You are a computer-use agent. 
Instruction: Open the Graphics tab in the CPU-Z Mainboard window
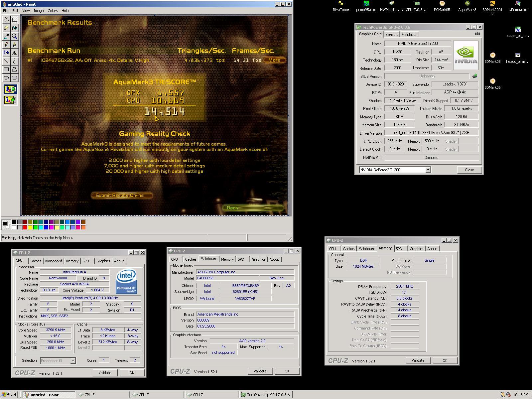coord(258,259)
